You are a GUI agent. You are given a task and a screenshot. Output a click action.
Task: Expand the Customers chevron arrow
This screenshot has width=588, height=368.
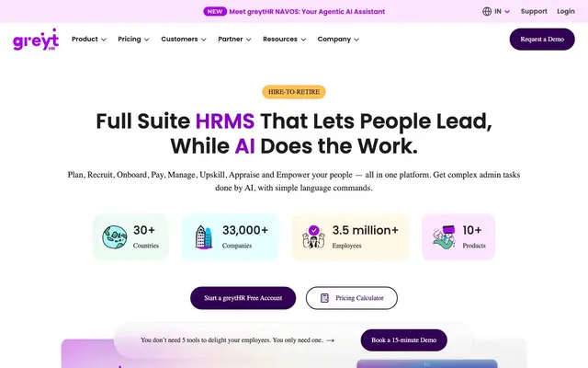coord(204,40)
